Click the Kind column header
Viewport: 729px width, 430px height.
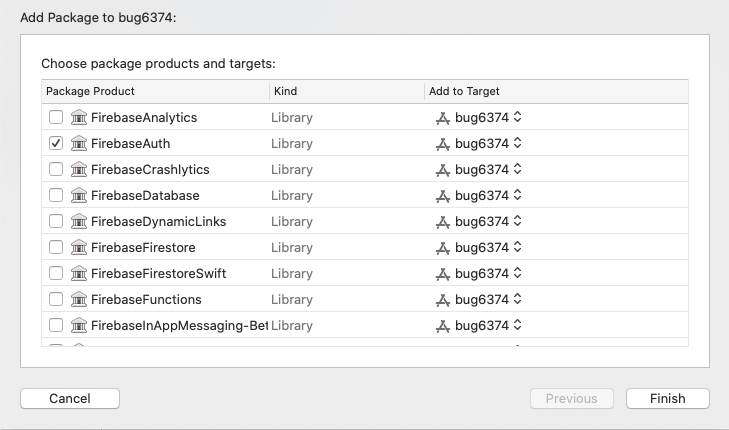coord(284,91)
